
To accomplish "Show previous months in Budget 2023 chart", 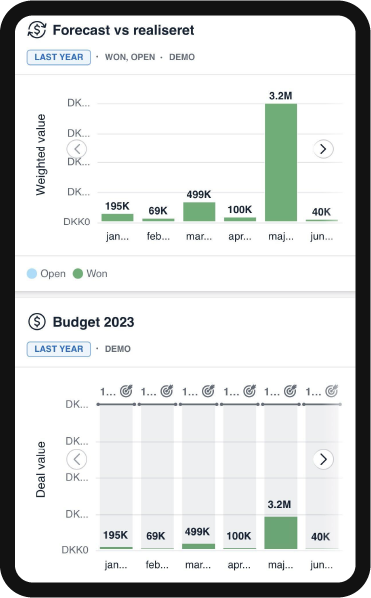I will 77,459.
